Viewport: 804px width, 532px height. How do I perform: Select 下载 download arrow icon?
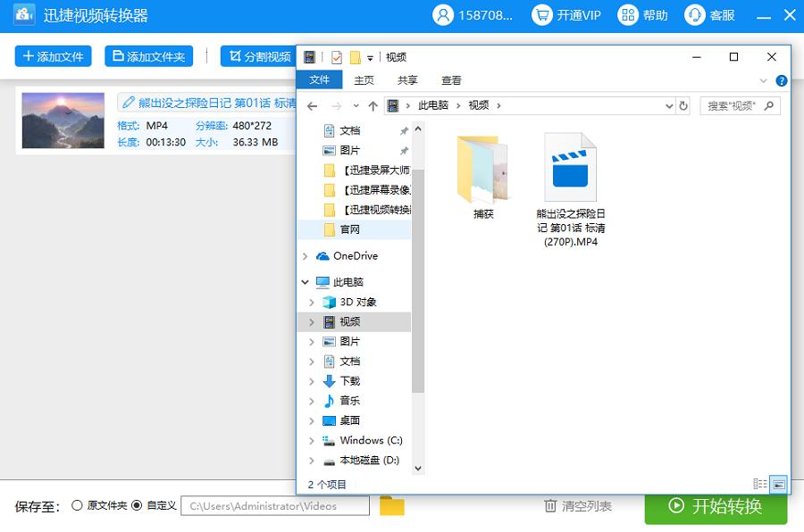[329, 381]
